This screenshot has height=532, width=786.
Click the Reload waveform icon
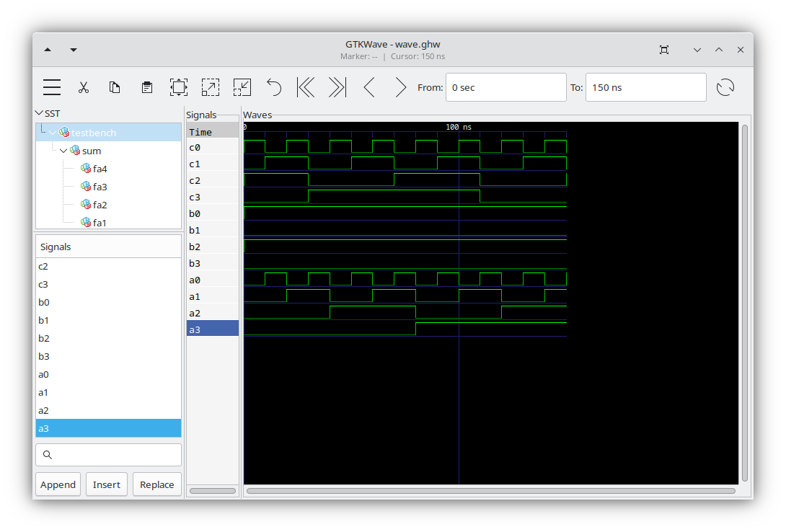pyautogui.click(x=725, y=87)
